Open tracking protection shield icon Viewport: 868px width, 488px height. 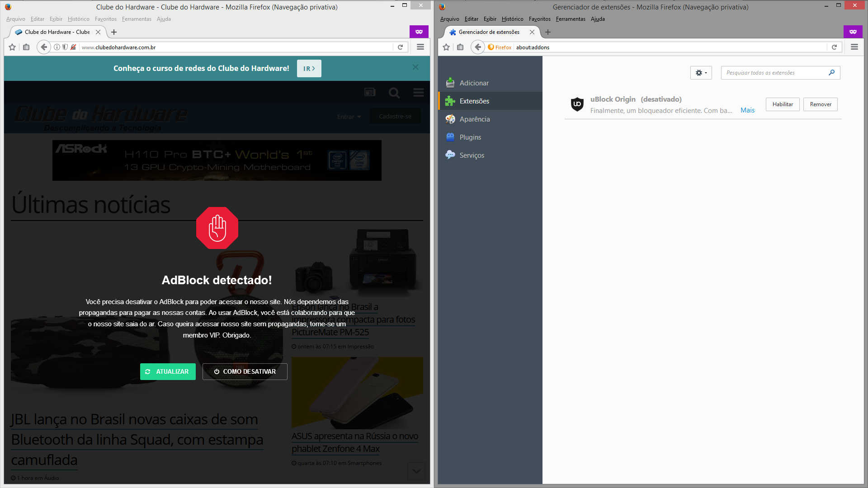coord(65,47)
